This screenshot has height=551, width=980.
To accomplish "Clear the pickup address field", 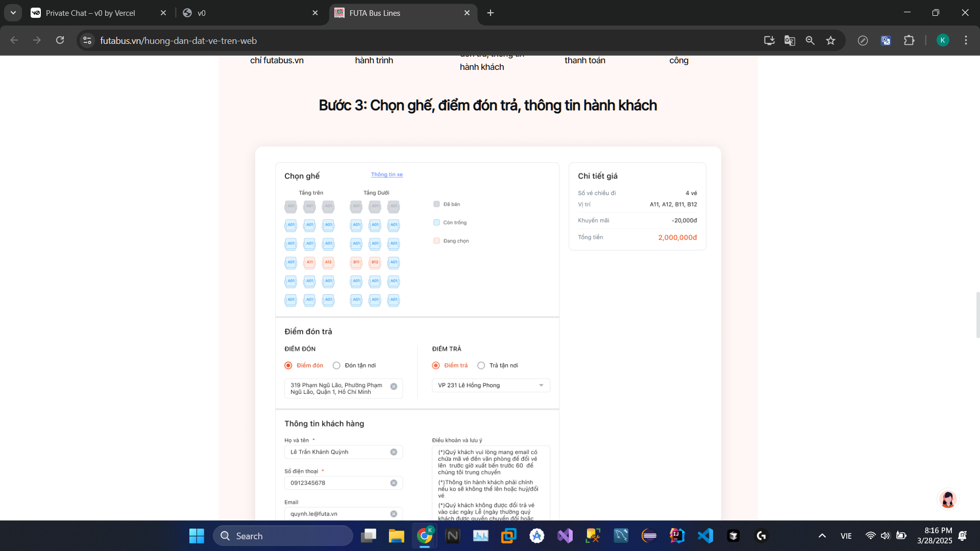I will (394, 387).
